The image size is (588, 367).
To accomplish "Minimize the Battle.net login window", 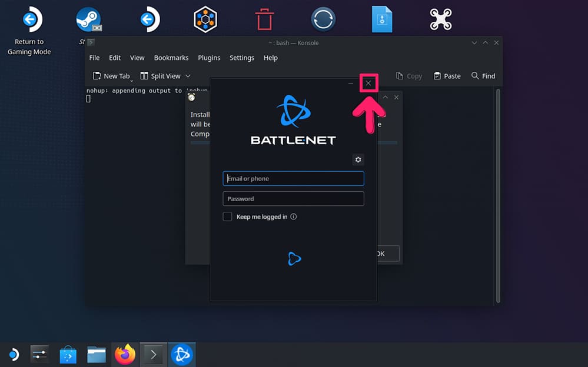I will point(351,83).
